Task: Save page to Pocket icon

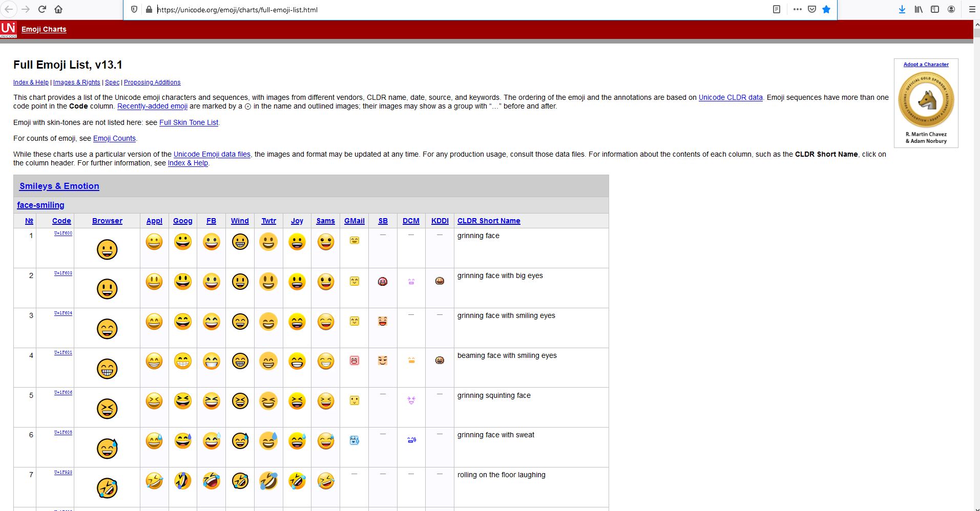Action: (x=812, y=9)
